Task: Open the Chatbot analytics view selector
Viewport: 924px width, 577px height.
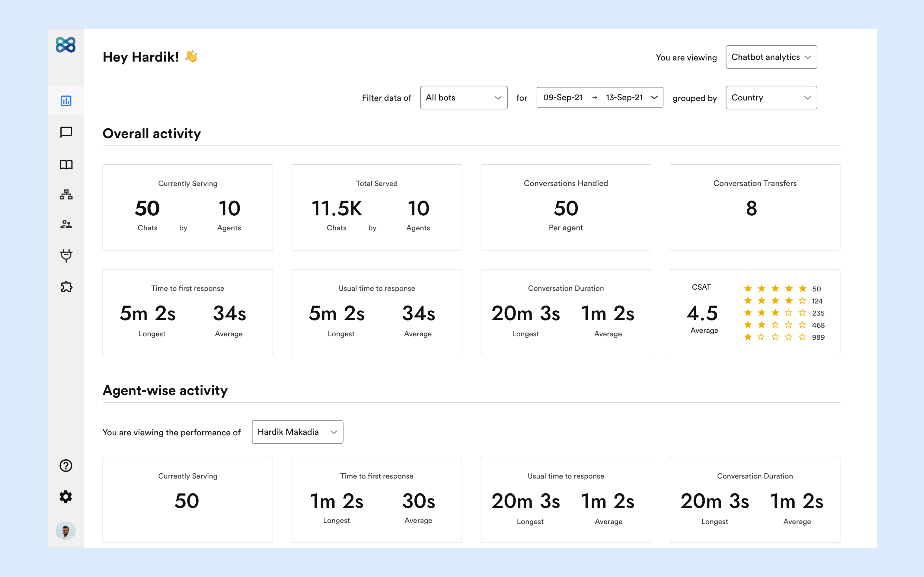Action: (x=771, y=57)
